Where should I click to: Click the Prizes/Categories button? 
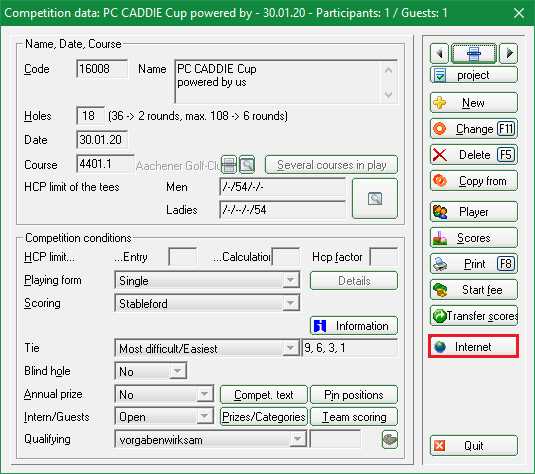pyautogui.click(x=264, y=417)
